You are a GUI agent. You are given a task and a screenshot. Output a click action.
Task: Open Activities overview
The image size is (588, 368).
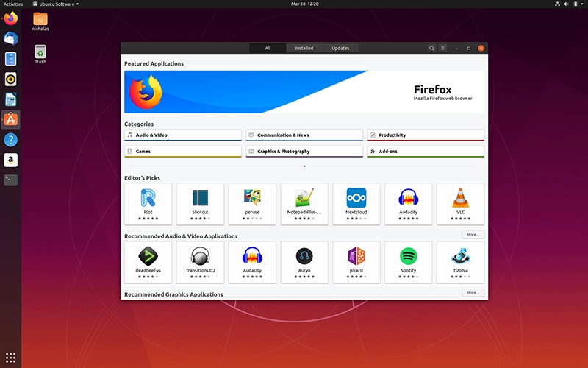click(13, 4)
